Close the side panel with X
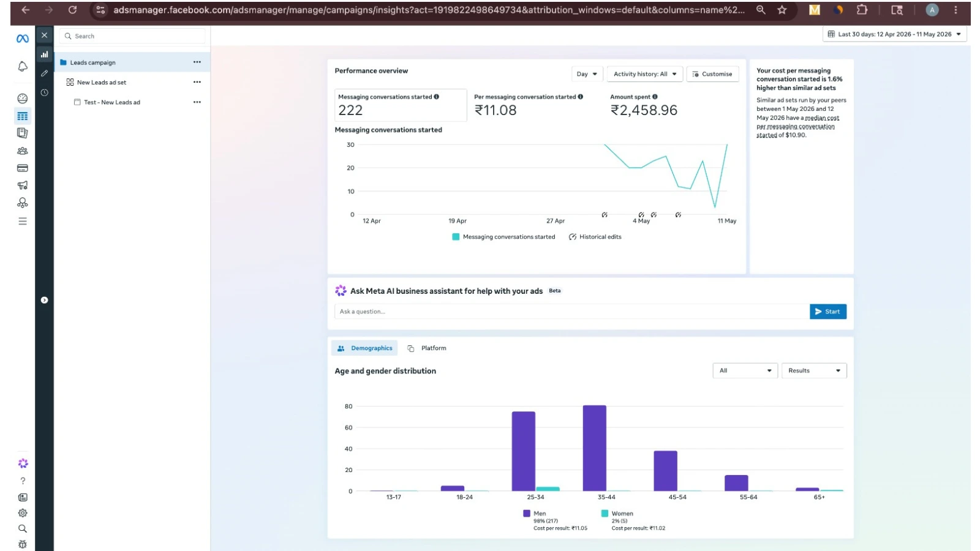 tap(44, 36)
